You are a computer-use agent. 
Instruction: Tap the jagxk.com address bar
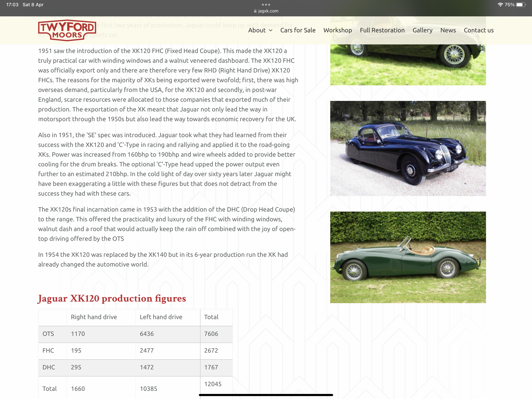[x=268, y=11]
